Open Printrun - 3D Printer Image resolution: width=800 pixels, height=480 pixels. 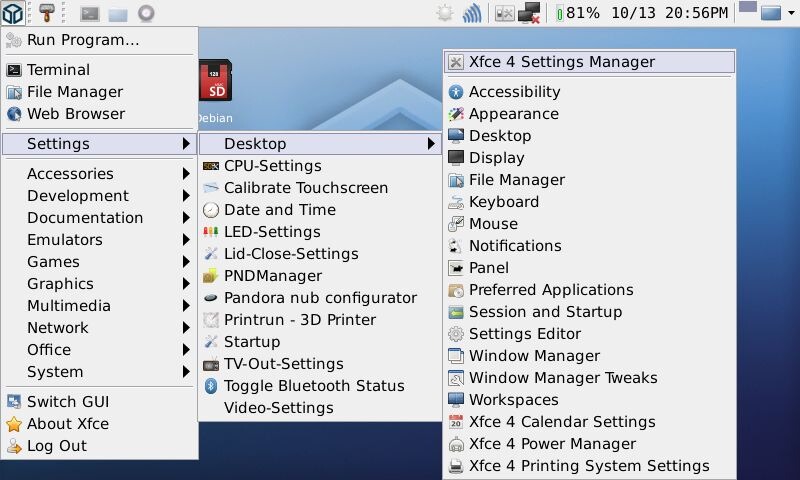(319, 320)
